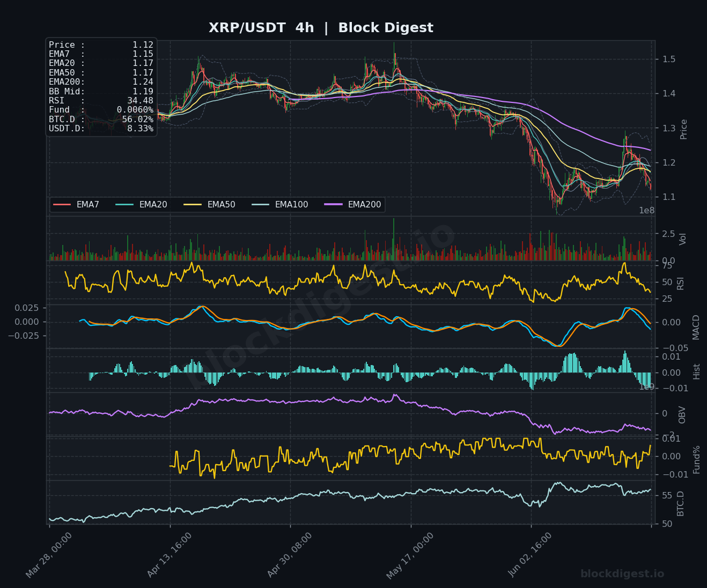
Task: Click the Price axis label
Action: (683, 129)
